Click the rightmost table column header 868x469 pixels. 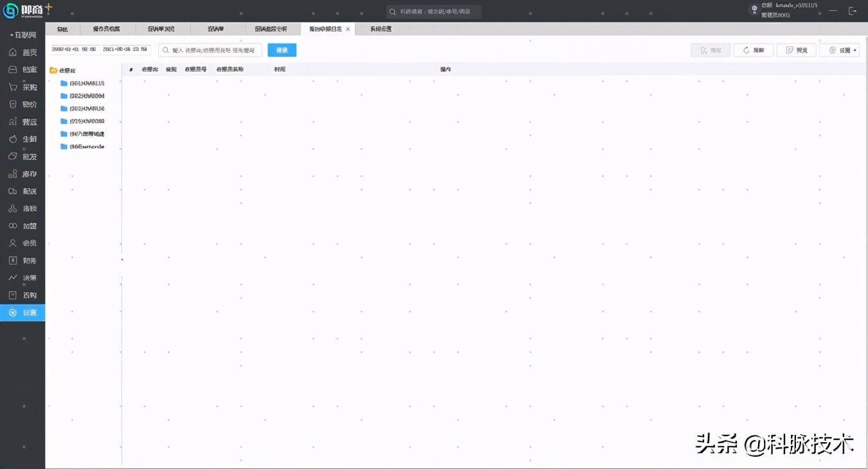click(446, 69)
